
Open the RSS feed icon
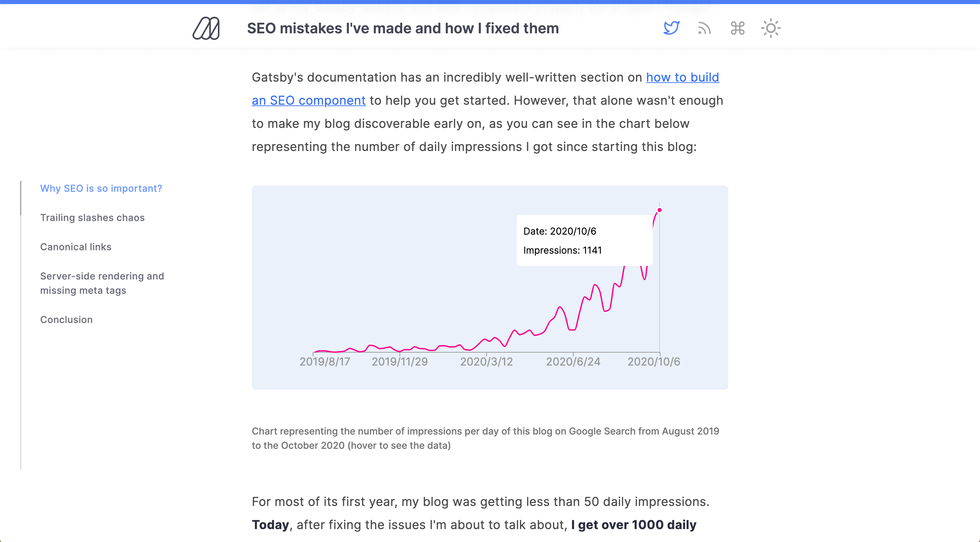(x=705, y=28)
